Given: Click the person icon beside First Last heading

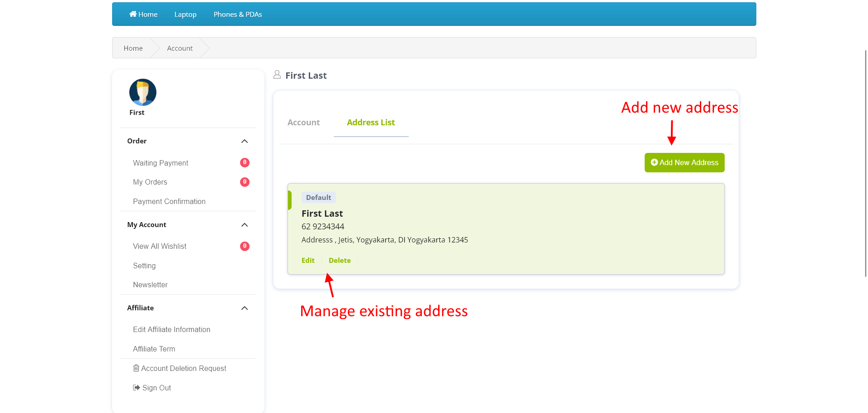Looking at the screenshot, I should tap(277, 74).
